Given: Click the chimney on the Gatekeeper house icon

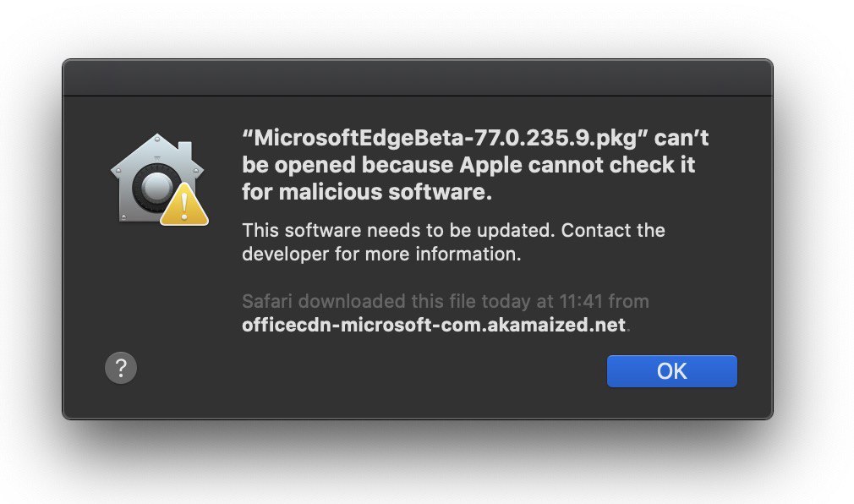Looking at the screenshot, I should [x=185, y=151].
